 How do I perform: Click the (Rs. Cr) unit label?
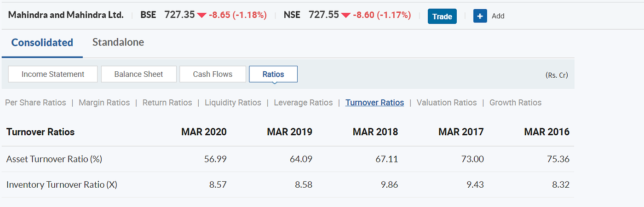556,75
